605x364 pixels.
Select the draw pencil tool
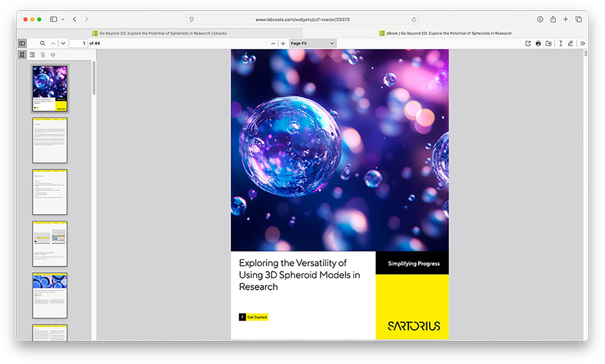click(570, 44)
